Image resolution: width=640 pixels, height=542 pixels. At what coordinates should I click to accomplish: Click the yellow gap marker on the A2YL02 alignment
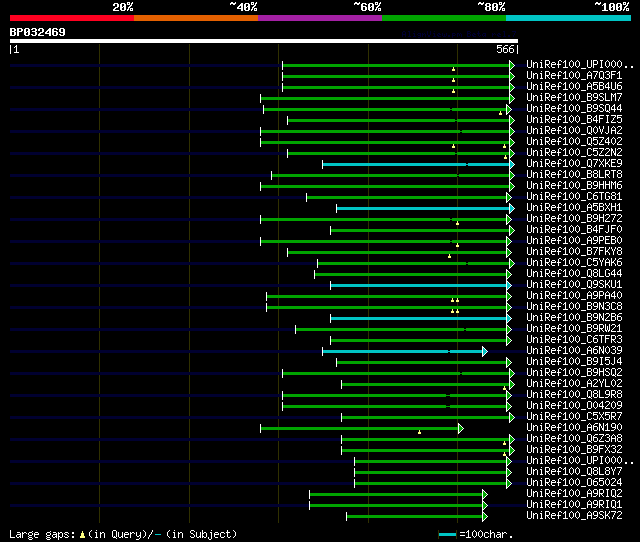(x=504, y=388)
